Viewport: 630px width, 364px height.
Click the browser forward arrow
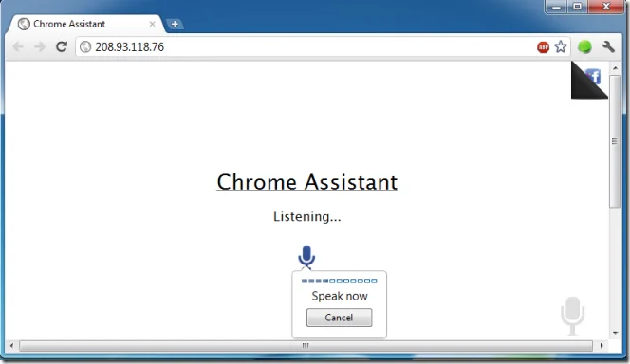[40, 47]
